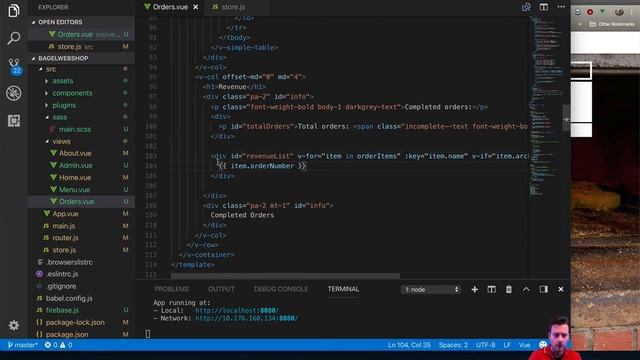This screenshot has height=360, width=640.
Task: Split the terminal pane
Action: pyautogui.click(x=491, y=289)
